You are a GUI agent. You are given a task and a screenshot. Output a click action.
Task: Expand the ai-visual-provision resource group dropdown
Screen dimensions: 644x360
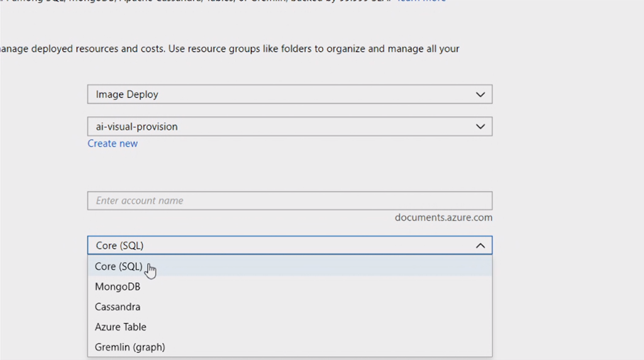pos(289,127)
